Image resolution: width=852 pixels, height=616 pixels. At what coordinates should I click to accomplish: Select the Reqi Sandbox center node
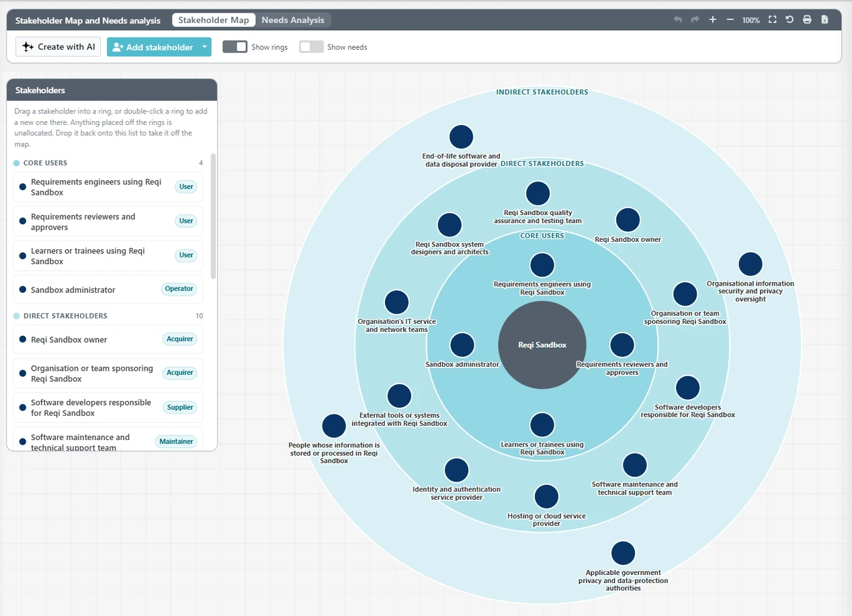[x=542, y=345]
